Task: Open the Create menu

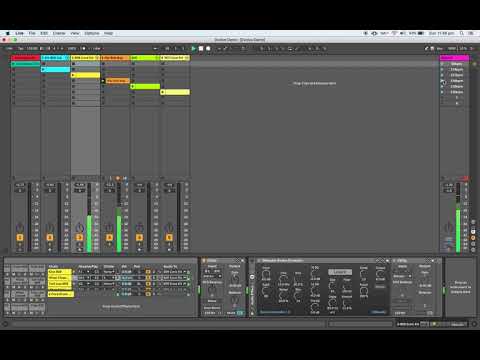Action: [59, 33]
